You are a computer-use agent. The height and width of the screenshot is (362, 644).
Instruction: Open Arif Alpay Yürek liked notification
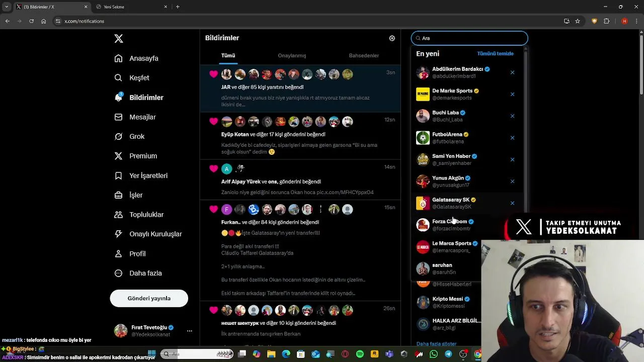(300, 180)
